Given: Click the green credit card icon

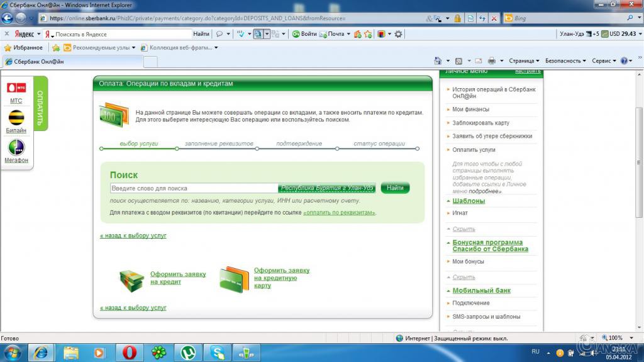Looking at the screenshot, I should click(235, 279).
